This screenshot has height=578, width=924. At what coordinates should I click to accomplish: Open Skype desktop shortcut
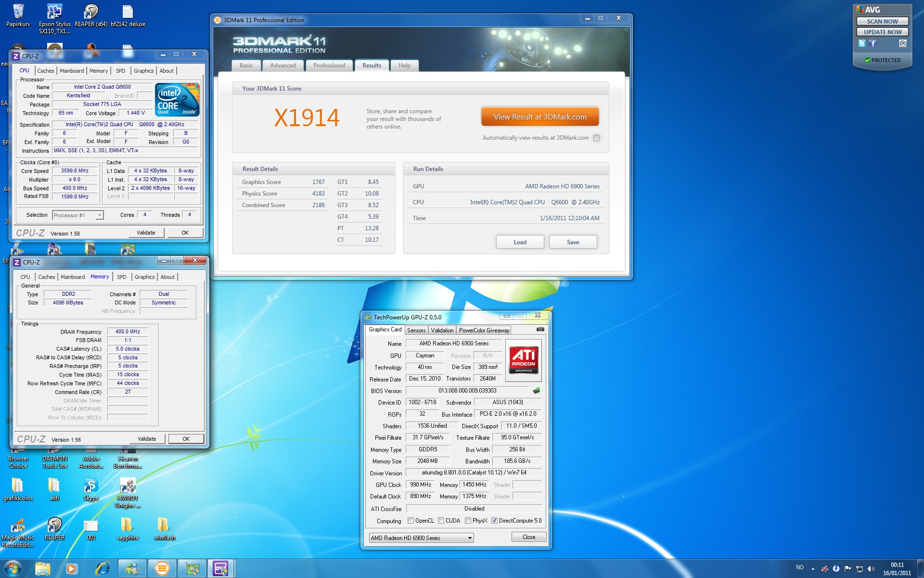91,489
